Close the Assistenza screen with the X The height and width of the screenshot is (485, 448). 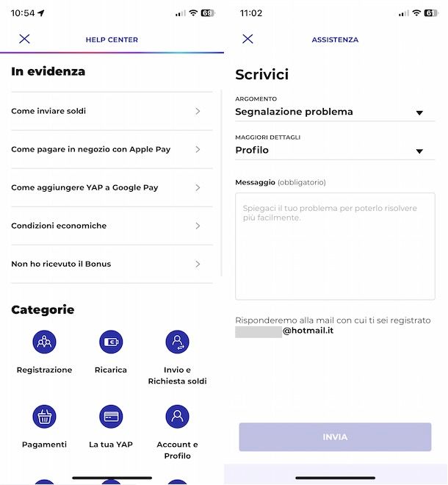pyautogui.click(x=248, y=39)
